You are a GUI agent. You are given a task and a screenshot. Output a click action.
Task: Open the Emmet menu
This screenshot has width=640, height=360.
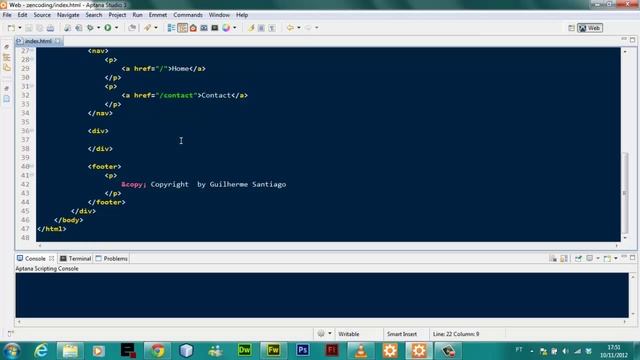point(158,15)
